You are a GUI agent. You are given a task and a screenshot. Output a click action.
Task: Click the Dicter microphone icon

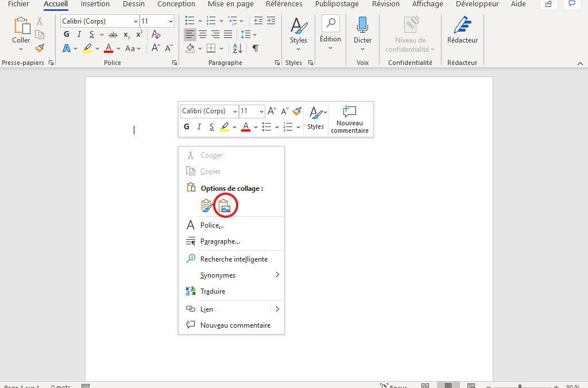click(362, 25)
